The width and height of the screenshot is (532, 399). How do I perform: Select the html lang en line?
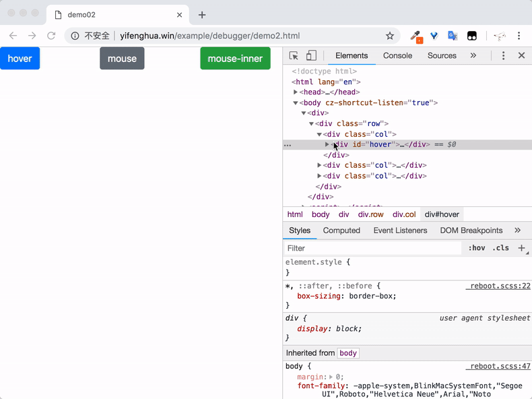pos(326,82)
